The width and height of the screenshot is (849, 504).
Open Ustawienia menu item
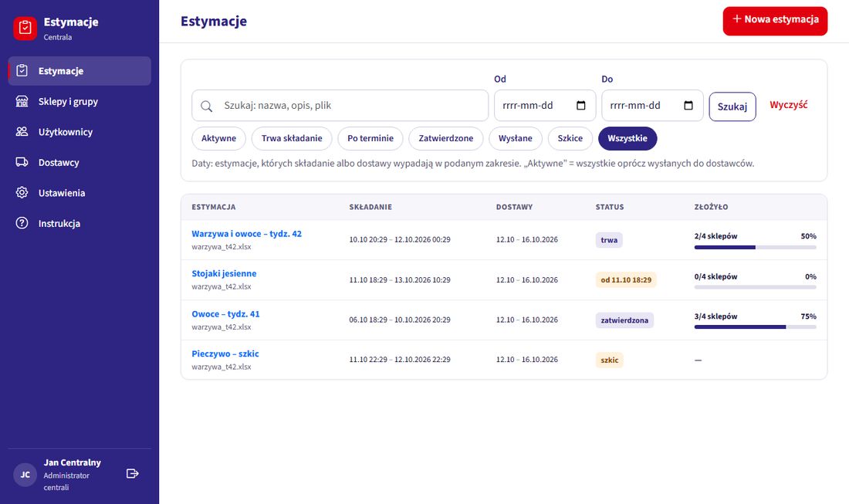79,193
